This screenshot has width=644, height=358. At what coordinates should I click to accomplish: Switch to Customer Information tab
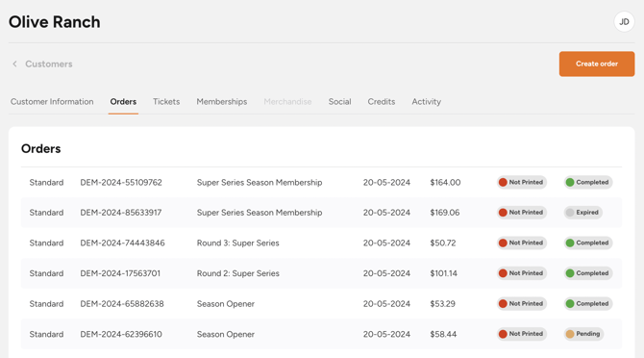52,101
